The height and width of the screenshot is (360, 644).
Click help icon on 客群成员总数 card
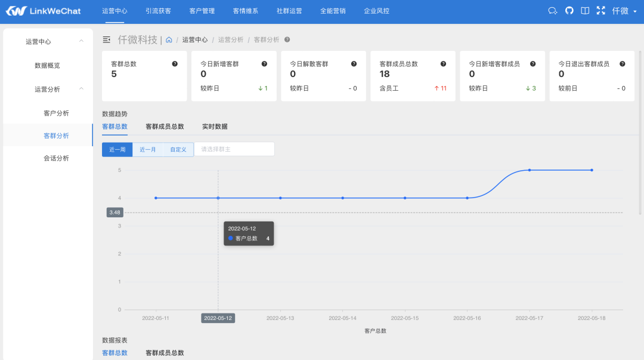tap(443, 64)
